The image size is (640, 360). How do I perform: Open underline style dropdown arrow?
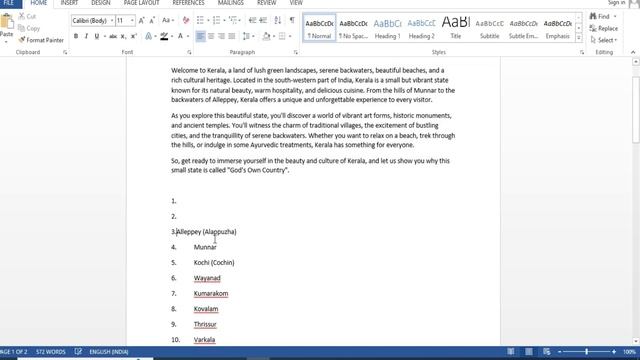coord(104,36)
